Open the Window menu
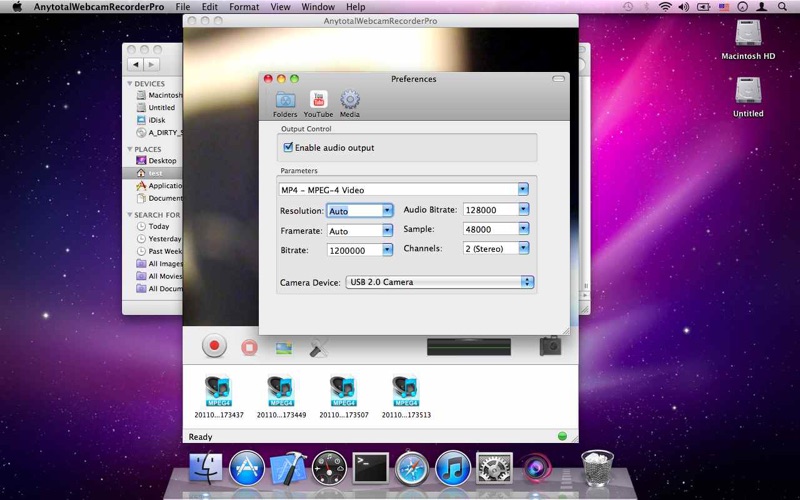The width and height of the screenshot is (800, 500). [x=318, y=7]
